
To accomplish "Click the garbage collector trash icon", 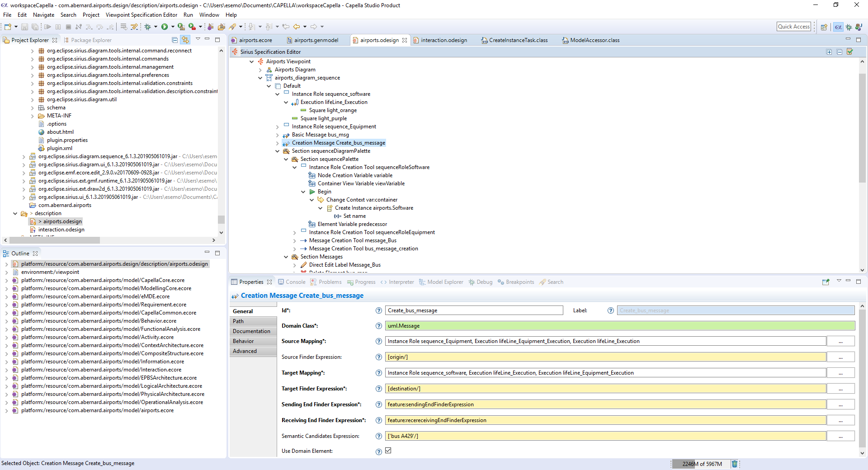I will (735, 464).
